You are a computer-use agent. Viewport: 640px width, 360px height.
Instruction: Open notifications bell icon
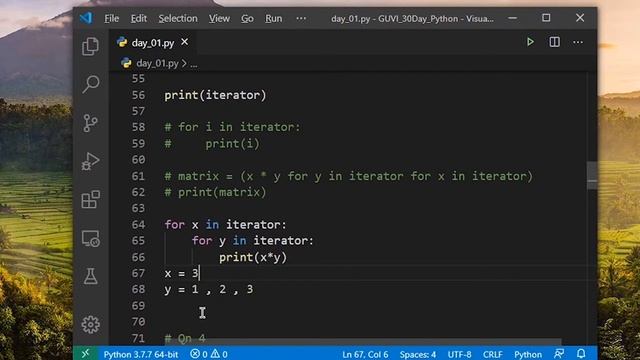(581, 353)
